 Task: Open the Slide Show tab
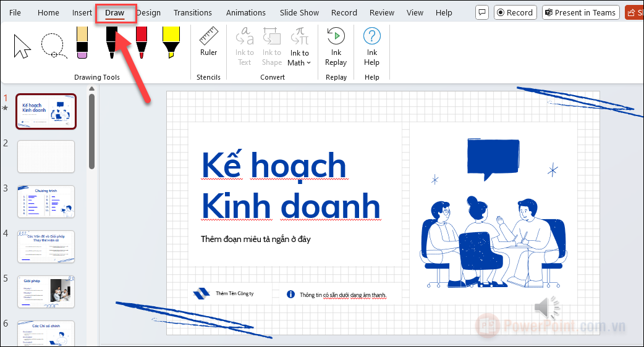pos(299,13)
